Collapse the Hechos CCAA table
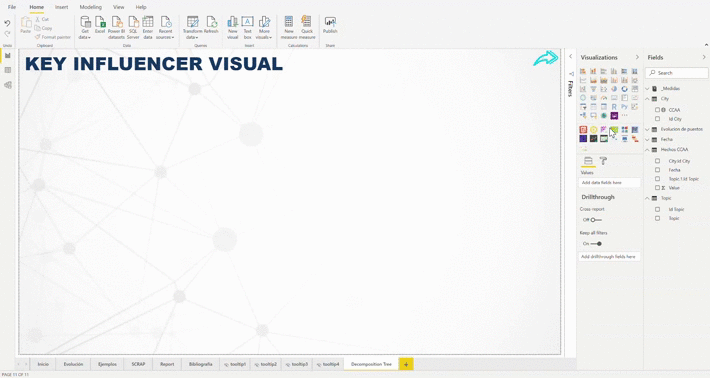Image resolution: width=710 pixels, height=378 pixels. point(648,150)
